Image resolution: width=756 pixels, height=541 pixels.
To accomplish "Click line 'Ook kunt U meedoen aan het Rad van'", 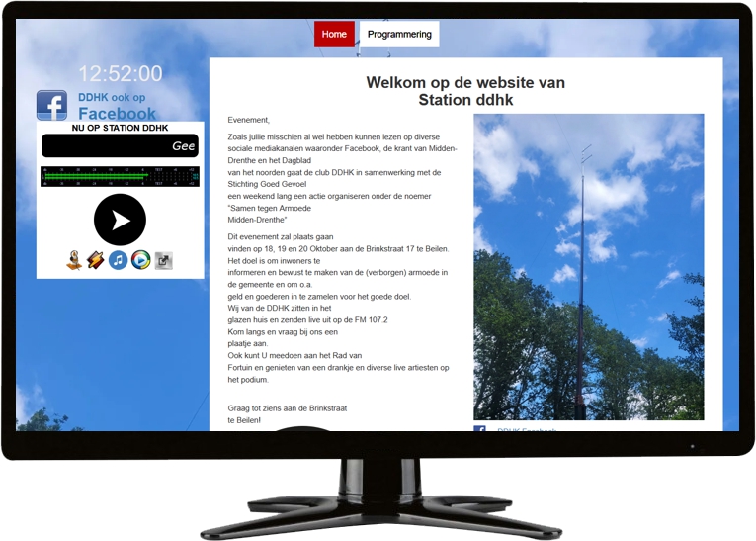I will pyautogui.click(x=294, y=356).
